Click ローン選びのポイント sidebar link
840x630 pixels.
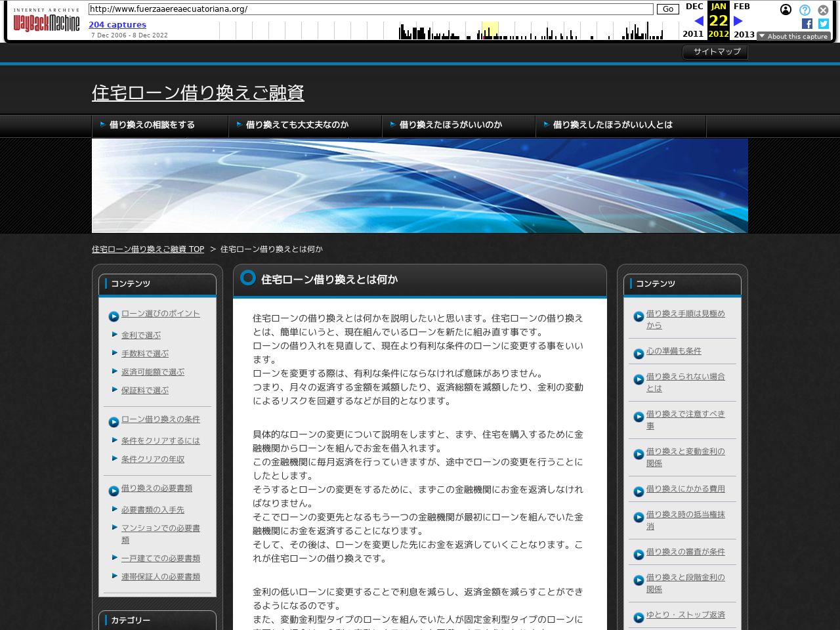[160, 314]
